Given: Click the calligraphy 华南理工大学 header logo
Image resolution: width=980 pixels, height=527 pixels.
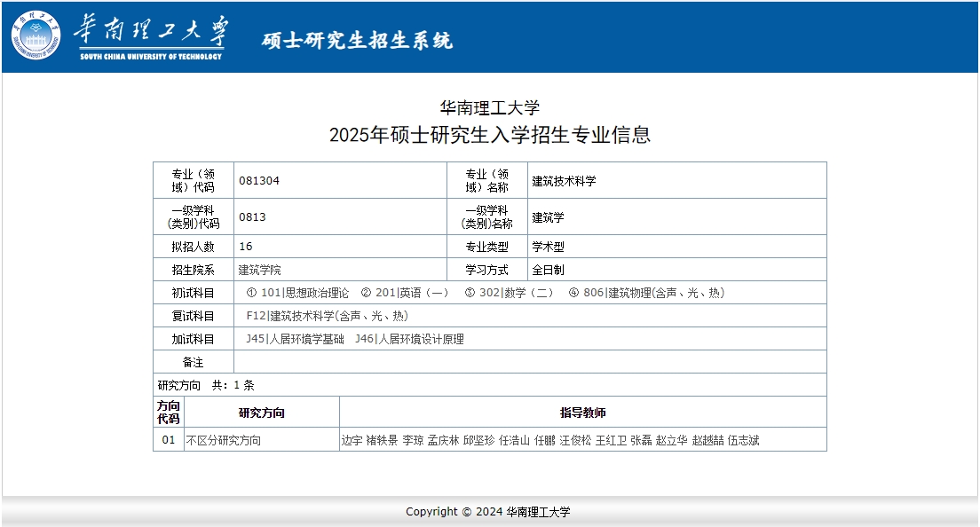Looking at the screenshot, I should tap(151, 36).
